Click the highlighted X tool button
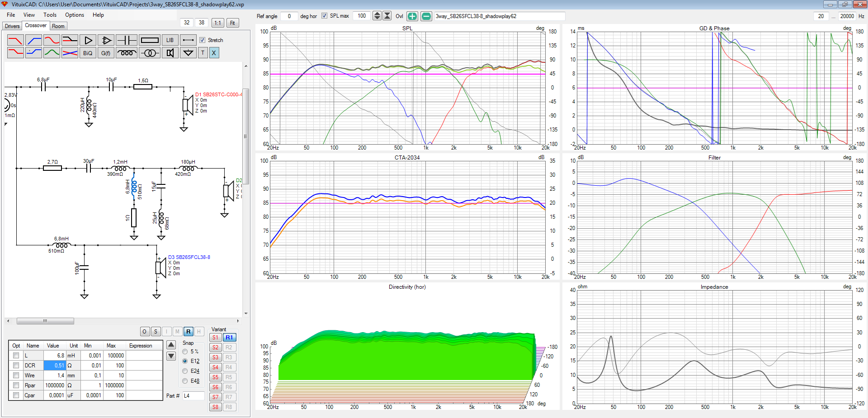The image size is (868, 418). [214, 53]
